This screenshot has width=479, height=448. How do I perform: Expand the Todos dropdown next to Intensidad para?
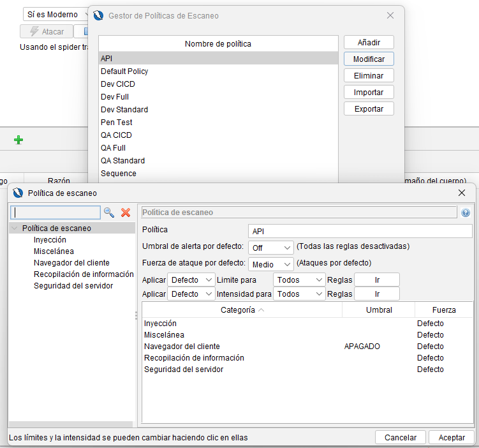[x=299, y=294]
